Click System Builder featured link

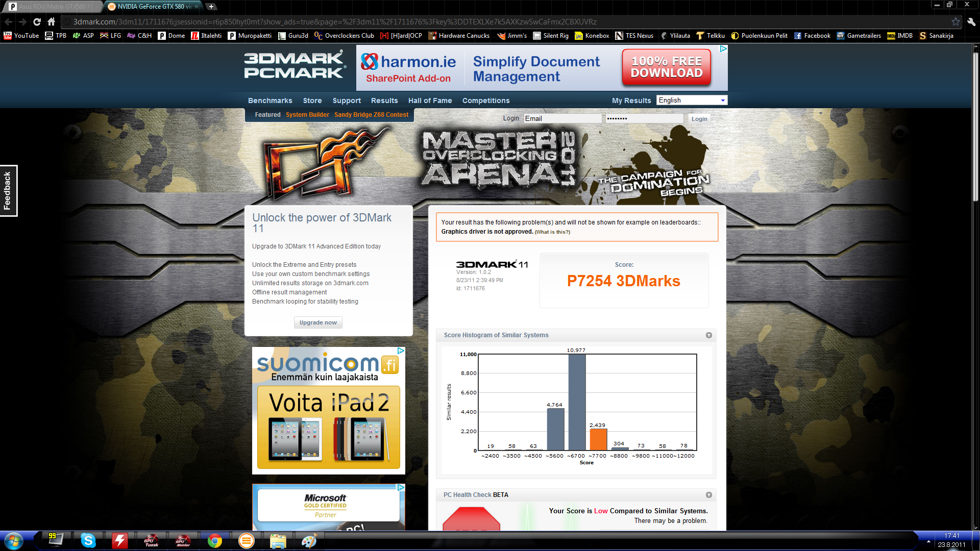pyautogui.click(x=307, y=115)
